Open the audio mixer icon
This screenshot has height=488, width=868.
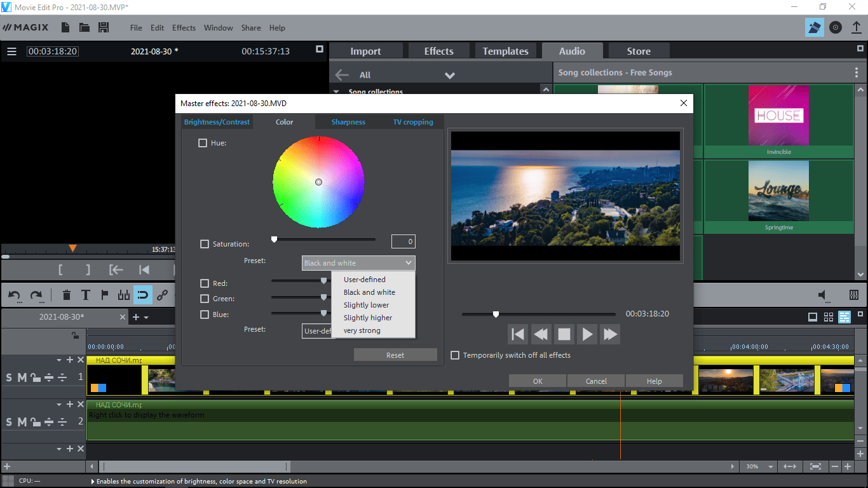854,295
